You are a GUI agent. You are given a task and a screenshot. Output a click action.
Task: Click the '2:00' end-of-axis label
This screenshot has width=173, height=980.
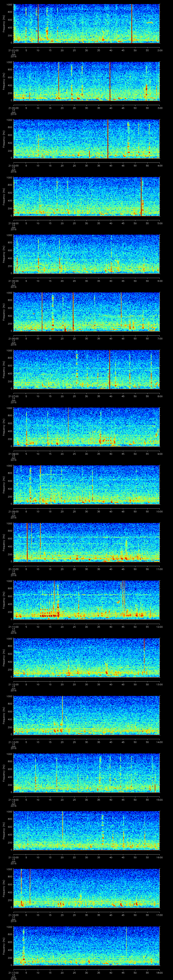pyautogui.click(x=160, y=50)
